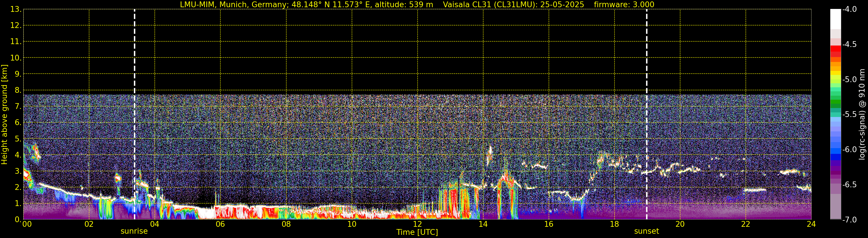Click the Height above ground [km] axis title
The width and height of the screenshot is (868, 238).
[x=4, y=114]
